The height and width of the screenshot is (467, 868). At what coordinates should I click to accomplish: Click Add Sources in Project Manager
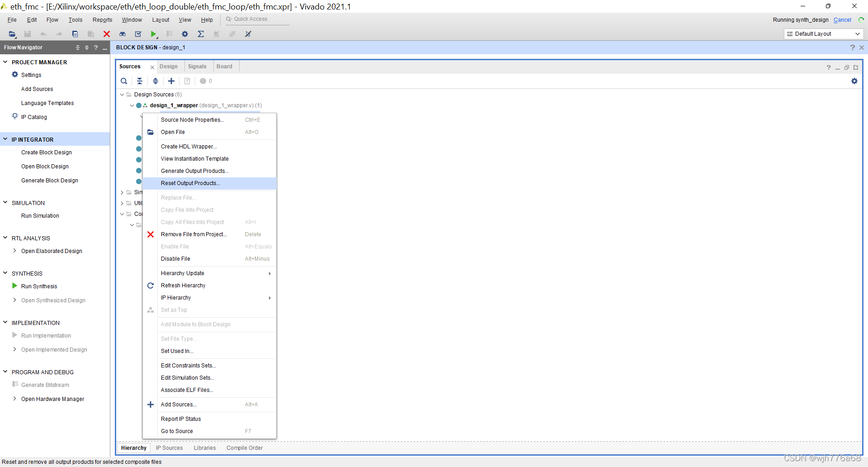[37, 89]
